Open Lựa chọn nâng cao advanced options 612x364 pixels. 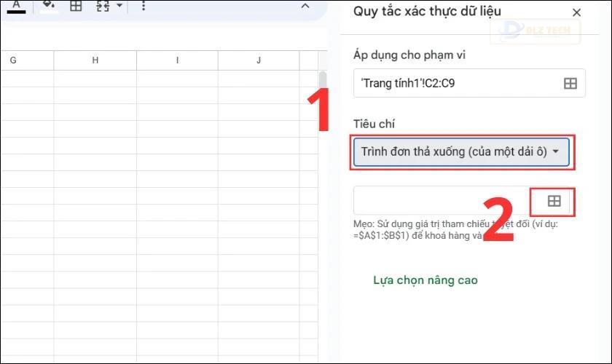[x=425, y=280]
